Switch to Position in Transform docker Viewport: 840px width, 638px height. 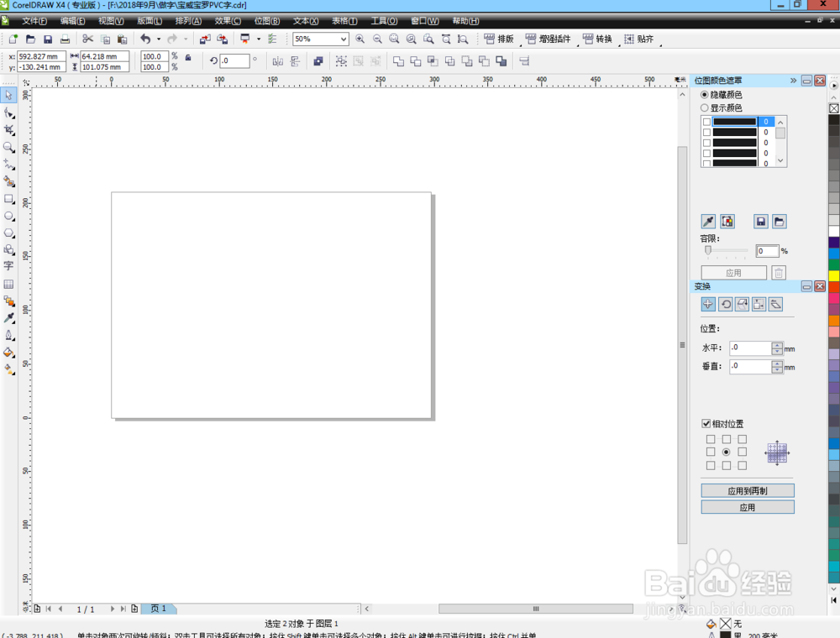(708, 304)
